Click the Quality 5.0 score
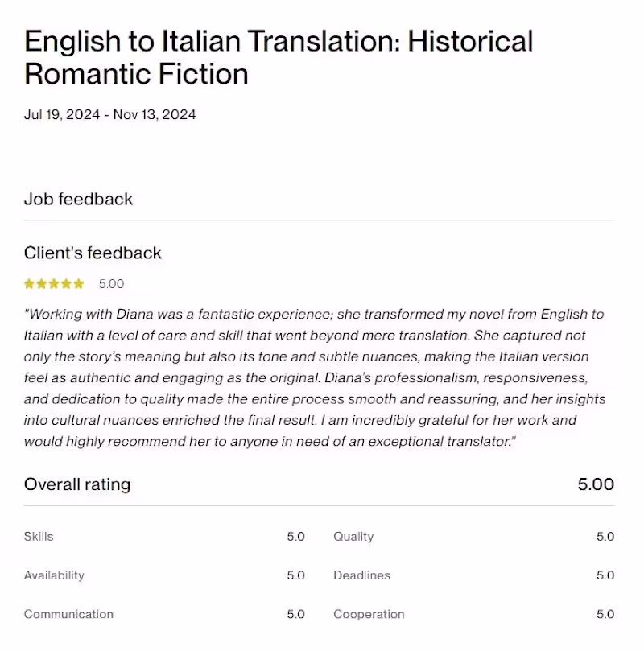This screenshot has width=644, height=651. (x=605, y=537)
